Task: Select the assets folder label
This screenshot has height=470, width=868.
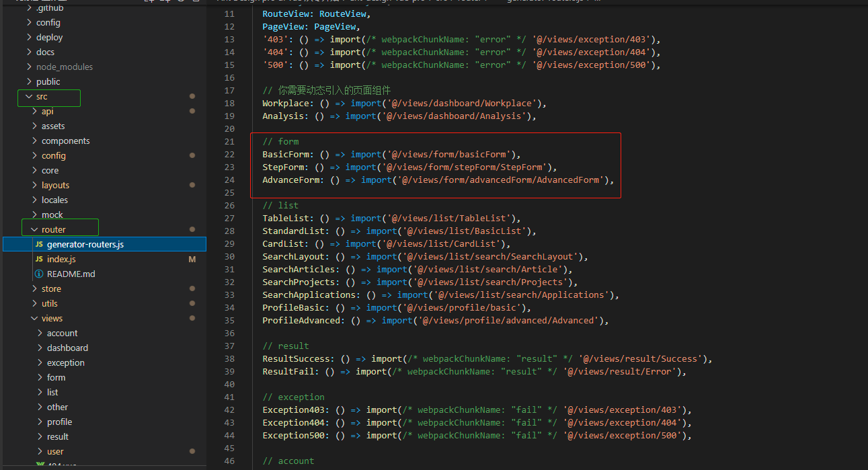Action: pos(53,126)
